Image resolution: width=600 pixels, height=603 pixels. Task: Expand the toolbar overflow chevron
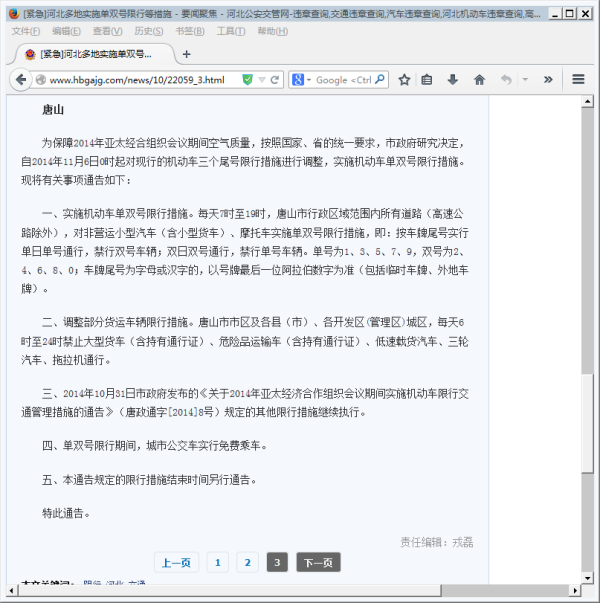coord(549,80)
